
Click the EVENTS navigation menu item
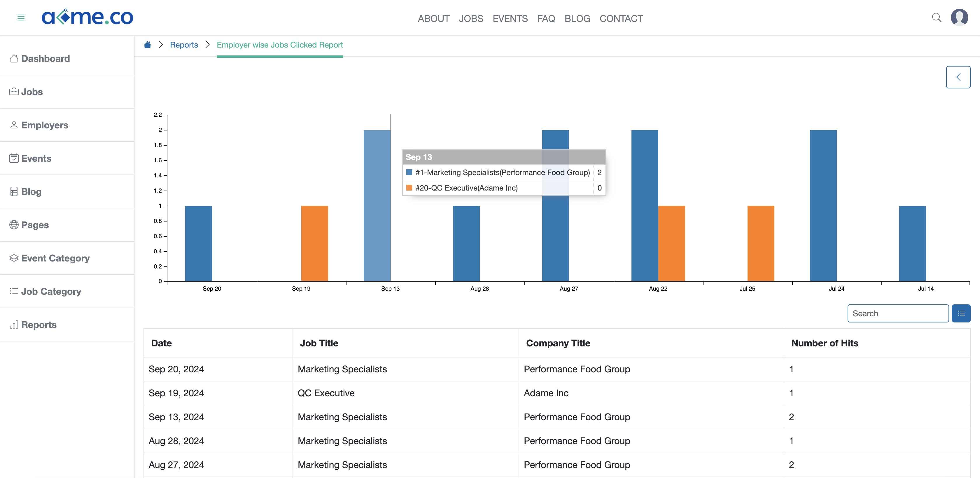click(510, 18)
